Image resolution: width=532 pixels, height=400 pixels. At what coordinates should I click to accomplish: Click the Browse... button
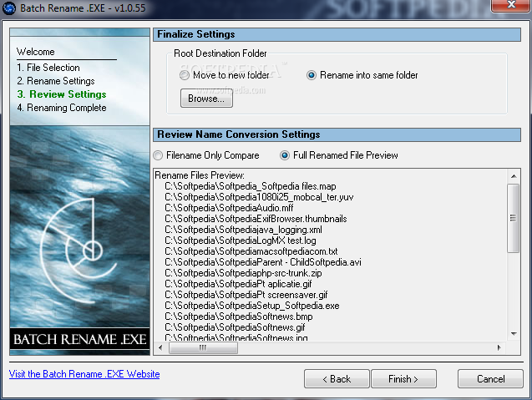click(206, 99)
